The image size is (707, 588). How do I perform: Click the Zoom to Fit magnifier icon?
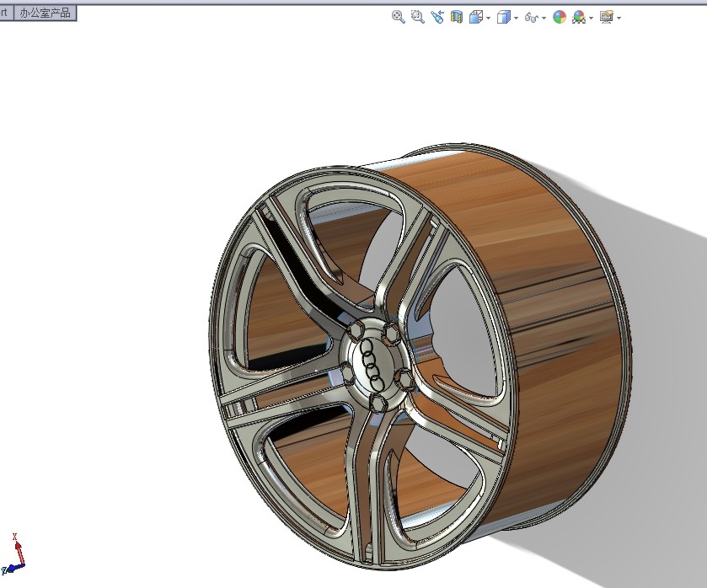click(398, 17)
